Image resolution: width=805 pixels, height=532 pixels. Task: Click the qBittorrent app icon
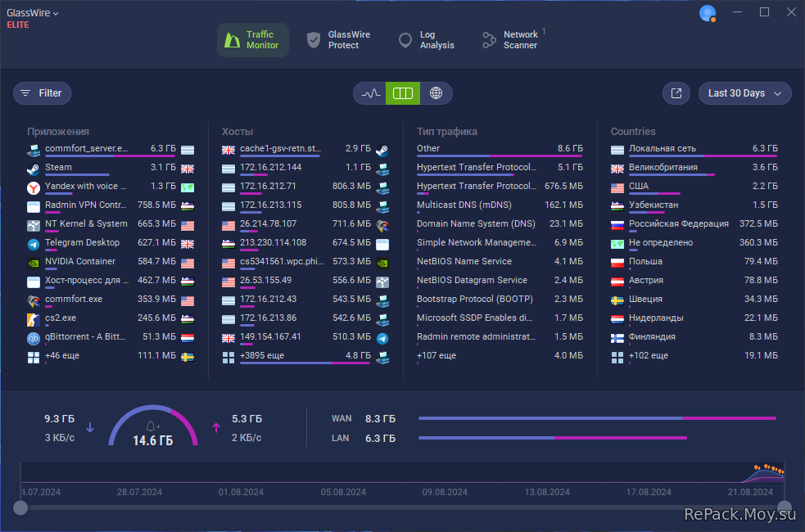[x=34, y=339]
